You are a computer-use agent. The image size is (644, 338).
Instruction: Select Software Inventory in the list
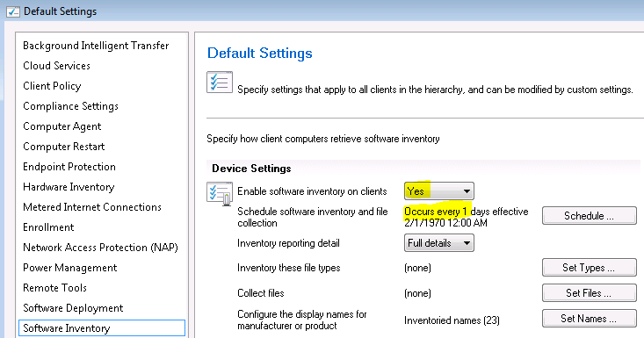click(102, 328)
